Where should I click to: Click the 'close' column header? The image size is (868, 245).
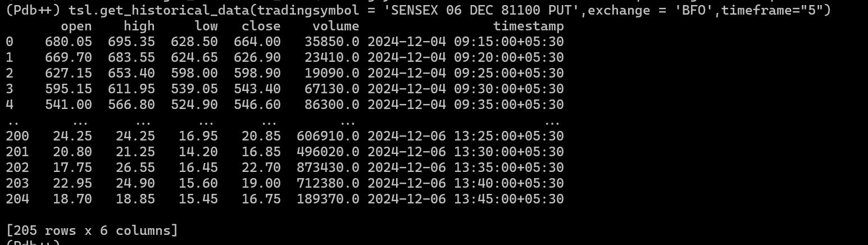(x=261, y=26)
